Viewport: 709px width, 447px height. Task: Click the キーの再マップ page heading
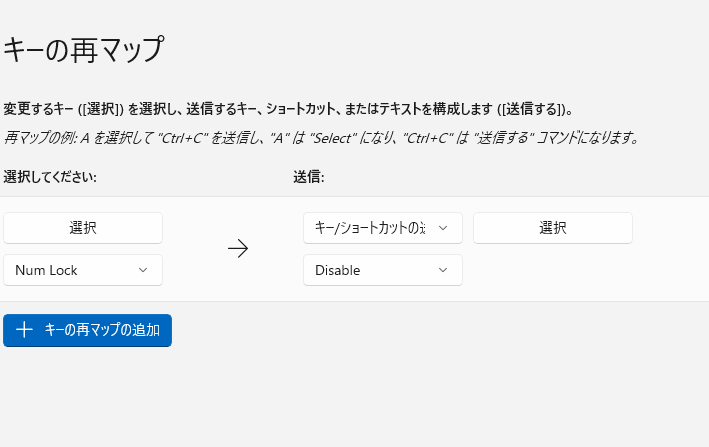[x=83, y=49]
